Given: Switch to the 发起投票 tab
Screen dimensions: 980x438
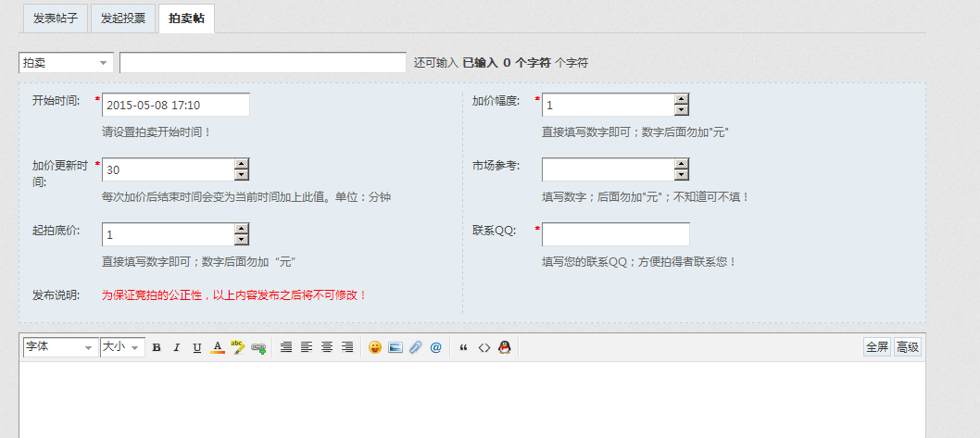Looking at the screenshot, I should [123, 19].
